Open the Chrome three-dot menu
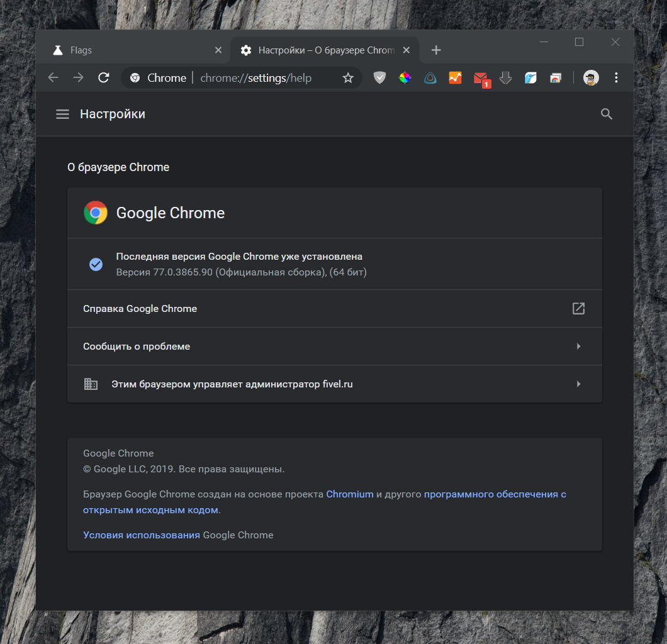667x644 pixels. [616, 78]
